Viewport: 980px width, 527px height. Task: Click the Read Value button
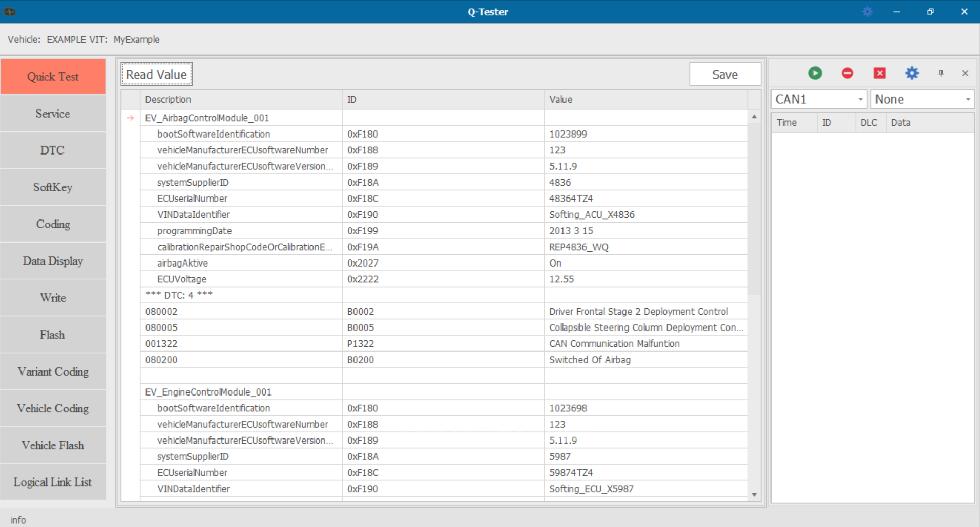[x=156, y=74]
